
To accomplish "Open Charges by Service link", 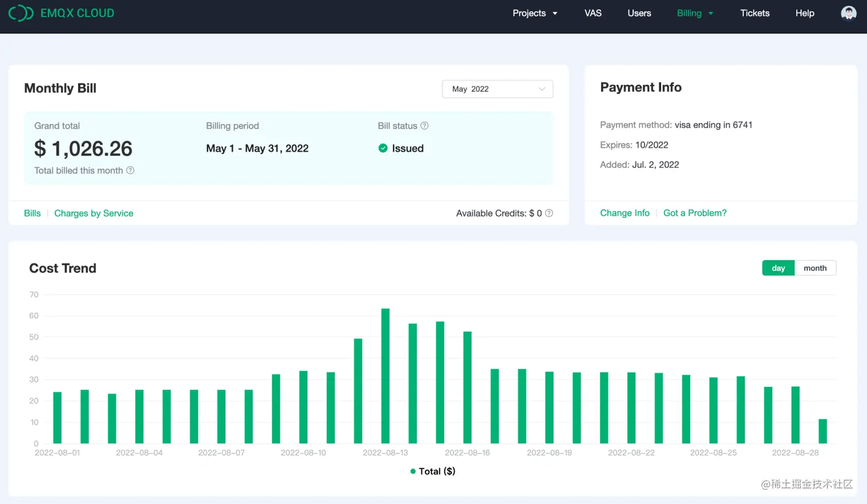I will [93, 213].
